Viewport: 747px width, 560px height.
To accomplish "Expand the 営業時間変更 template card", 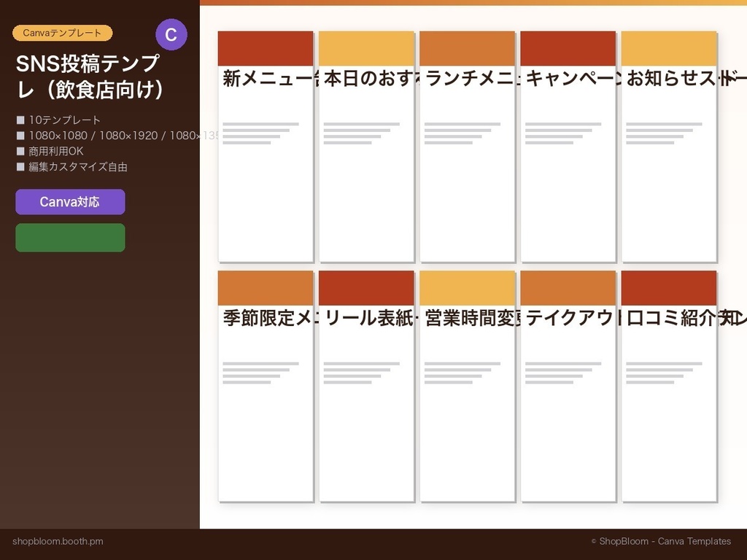I will coord(467,386).
